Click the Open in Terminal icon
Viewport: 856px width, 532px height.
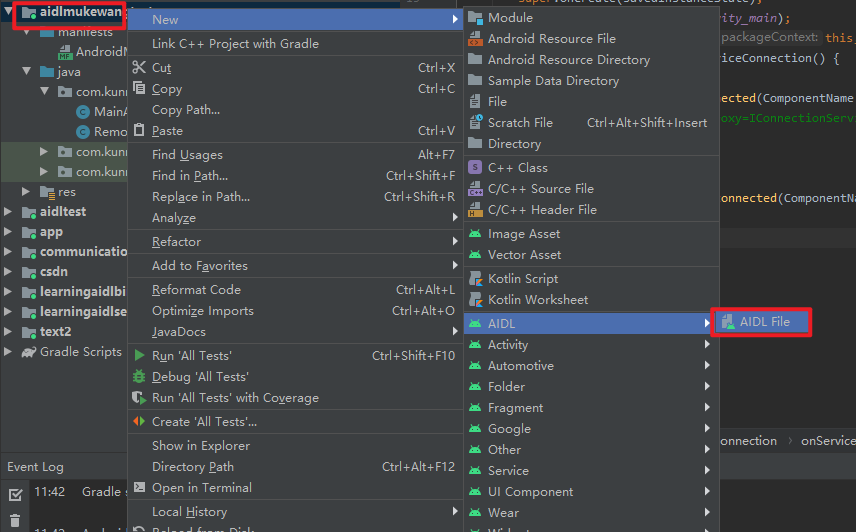coord(139,487)
